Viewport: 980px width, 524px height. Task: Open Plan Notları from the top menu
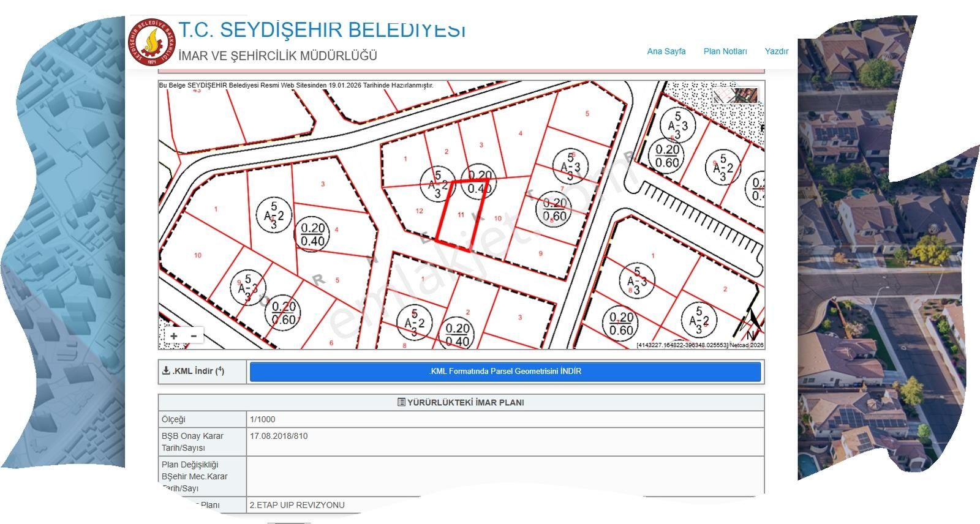pos(725,51)
